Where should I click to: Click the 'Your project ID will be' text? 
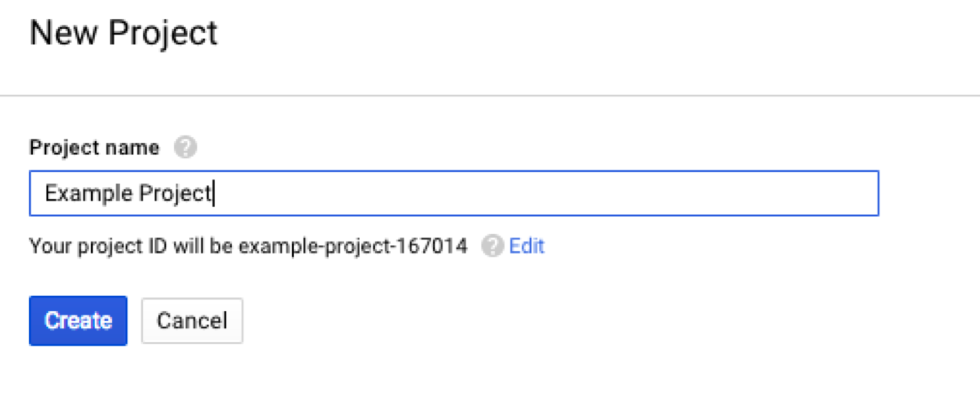click(x=130, y=246)
